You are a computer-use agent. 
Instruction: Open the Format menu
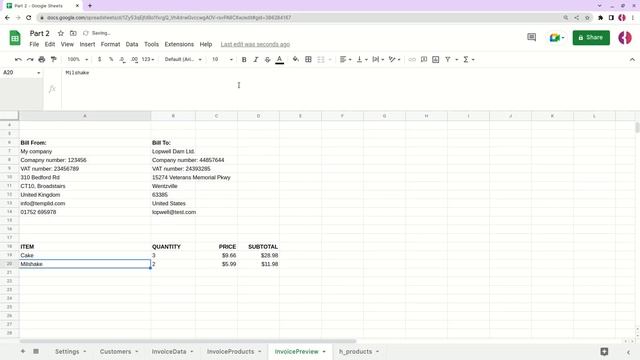[110, 44]
